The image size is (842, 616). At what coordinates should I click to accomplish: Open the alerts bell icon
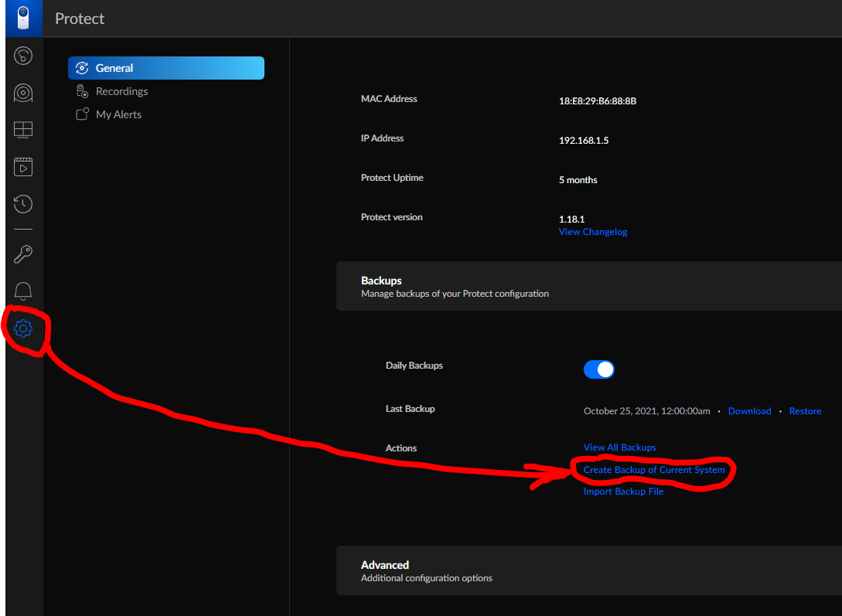[x=23, y=291]
